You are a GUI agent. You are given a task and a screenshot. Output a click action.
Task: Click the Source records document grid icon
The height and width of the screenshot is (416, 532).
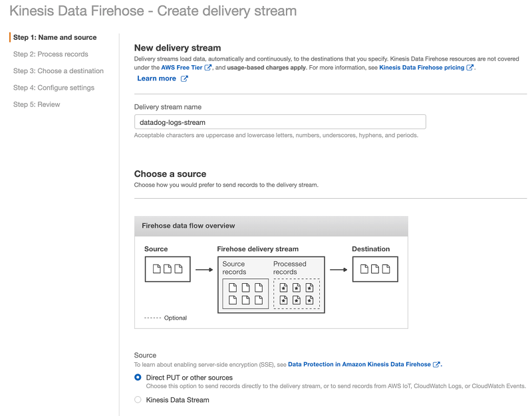click(245, 294)
